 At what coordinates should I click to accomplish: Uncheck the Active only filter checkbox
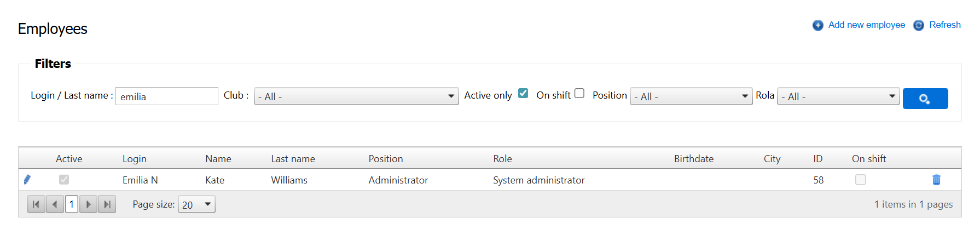tap(523, 94)
